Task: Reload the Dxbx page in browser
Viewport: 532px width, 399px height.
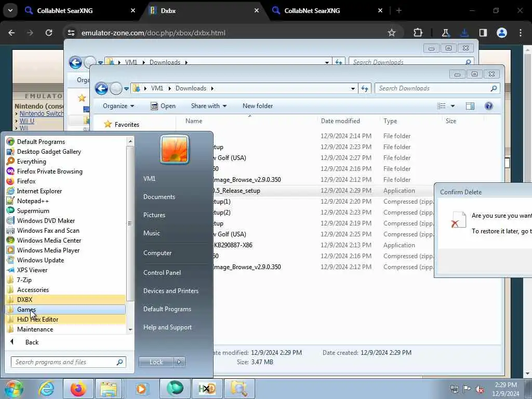Action: pos(49,33)
